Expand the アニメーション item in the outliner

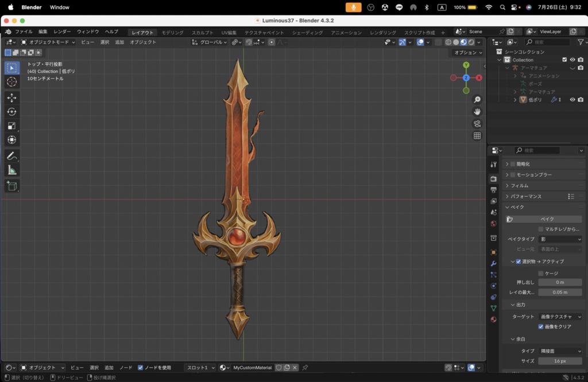(515, 75)
